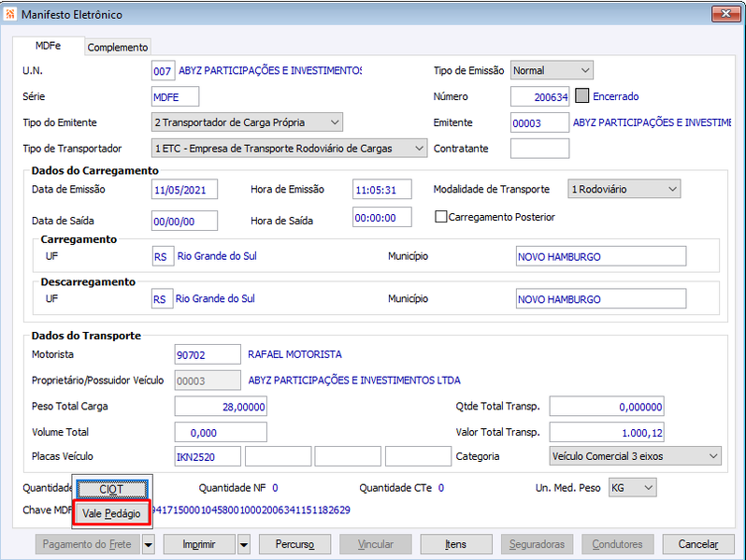Expand the Tipo de Emissão dropdown

552,70
